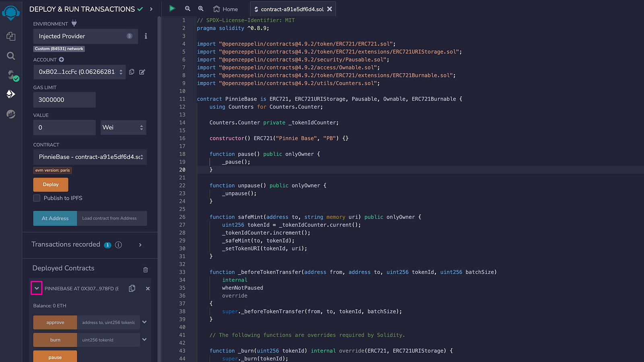Viewport: 644px width, 362px height.
Task: Expand the approve function parameters chevron
Action: tap(144, 322)
